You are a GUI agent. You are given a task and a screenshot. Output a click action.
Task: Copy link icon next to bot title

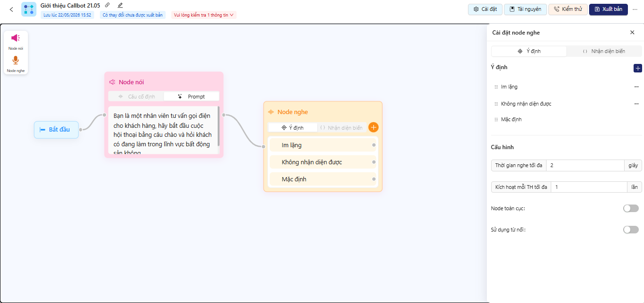coord(107,5)
